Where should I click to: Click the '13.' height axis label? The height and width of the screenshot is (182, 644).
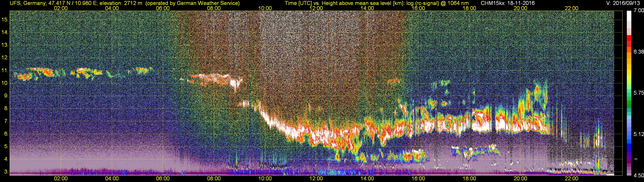[x=5, y=45]
